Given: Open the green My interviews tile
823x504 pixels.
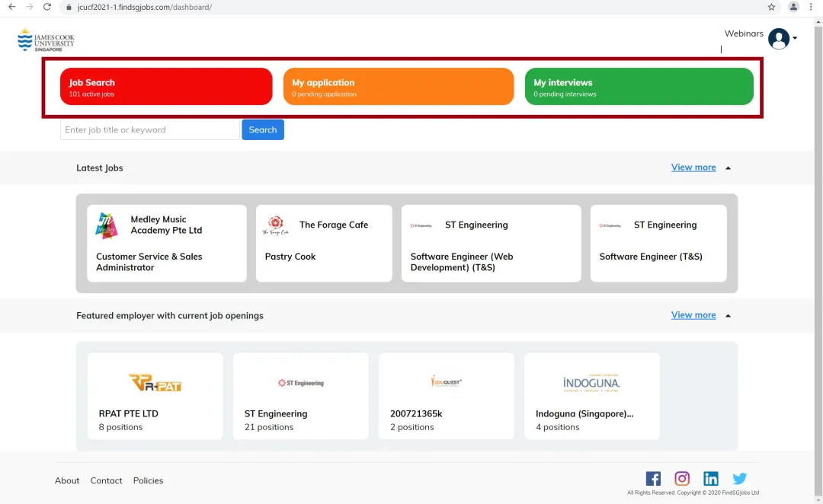Looking at the screenshot, I should click(639, 87).
